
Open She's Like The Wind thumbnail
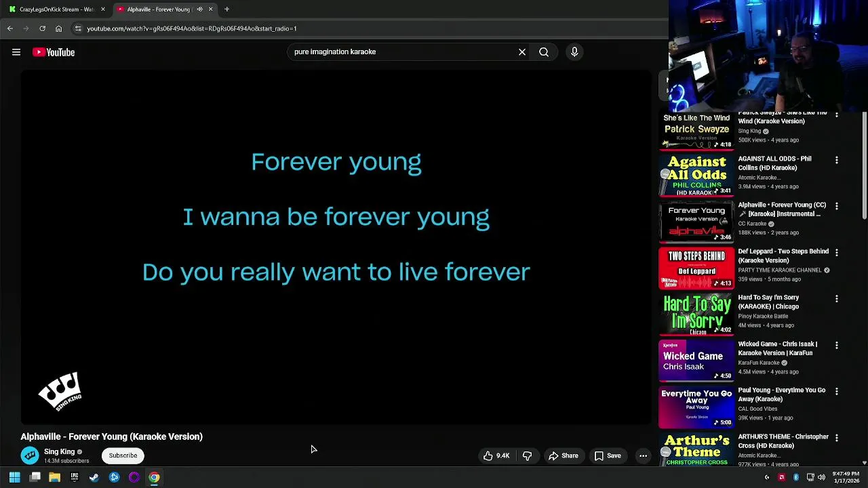tap(696, 130)
